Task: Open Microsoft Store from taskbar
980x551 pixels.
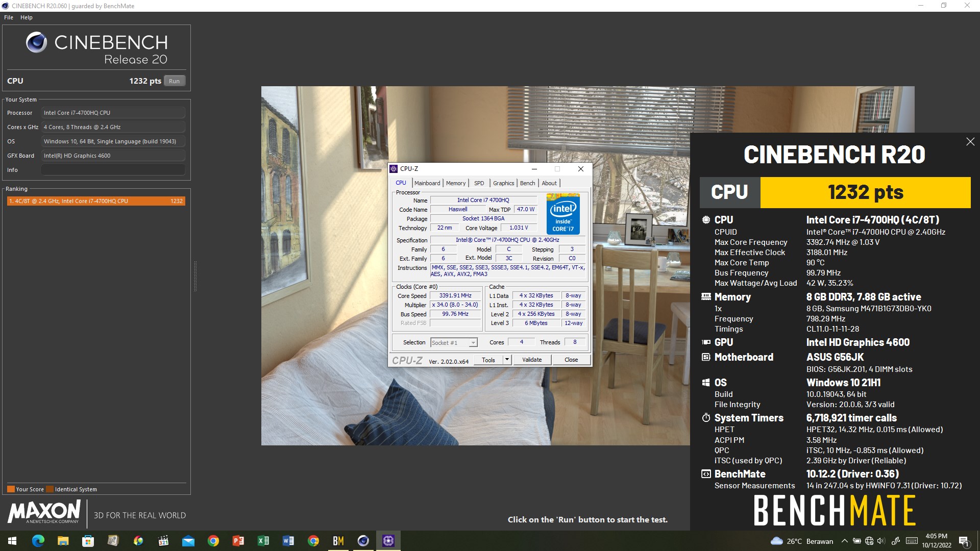Action: (88, 541)
